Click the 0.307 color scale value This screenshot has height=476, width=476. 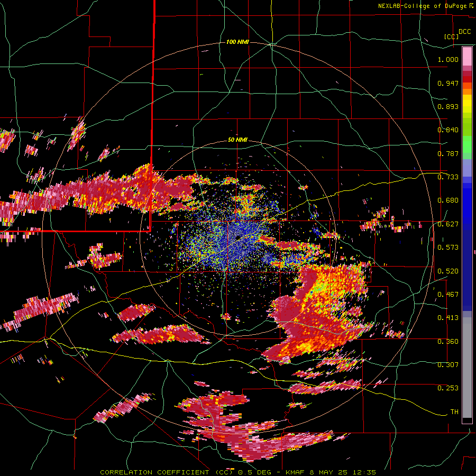click(448, 365)
